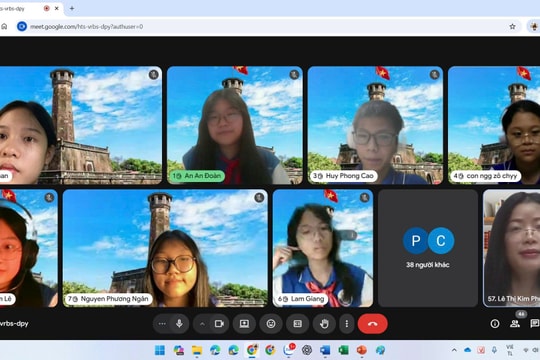Switch to Word on the taskbar
Image resolution: width=540 pixels, height=360 pixels.
point(325,350)
